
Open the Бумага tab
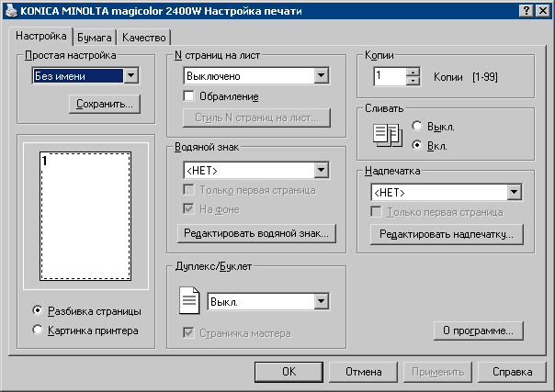[x=95, y=38]
